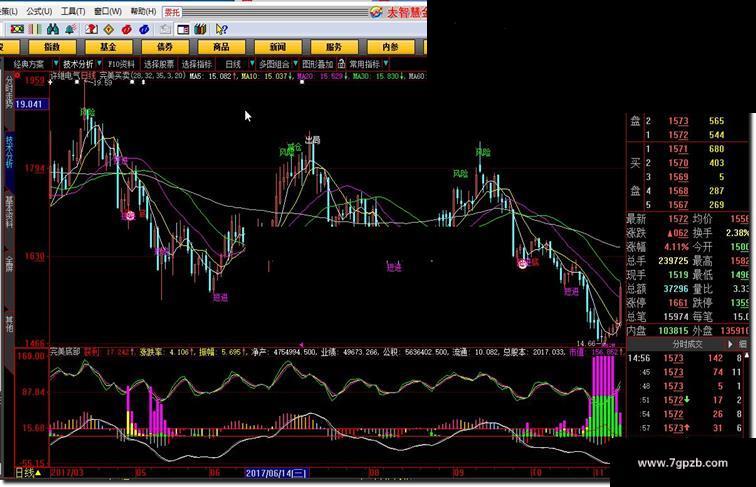756x487 pixels.
Task: Click the greyed-out back arrow icon
Action: (x=165, y=29)
